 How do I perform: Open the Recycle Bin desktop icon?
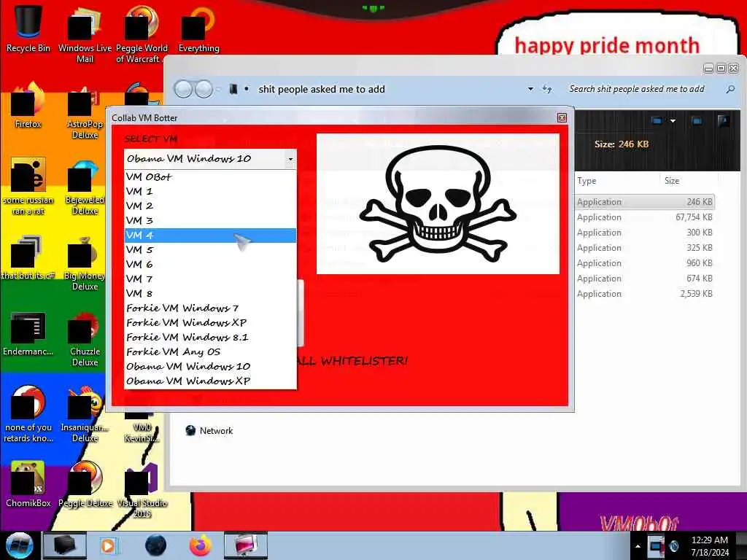28,28
